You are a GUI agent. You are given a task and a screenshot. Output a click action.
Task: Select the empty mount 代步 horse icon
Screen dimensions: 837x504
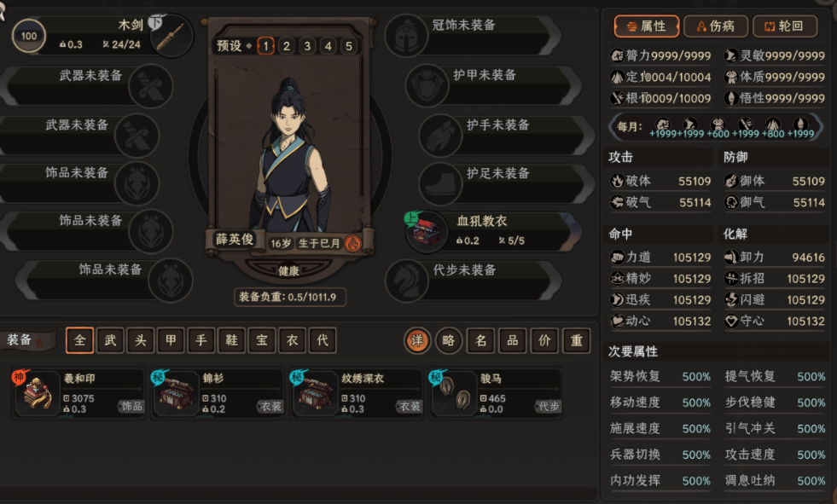[406, 280]
